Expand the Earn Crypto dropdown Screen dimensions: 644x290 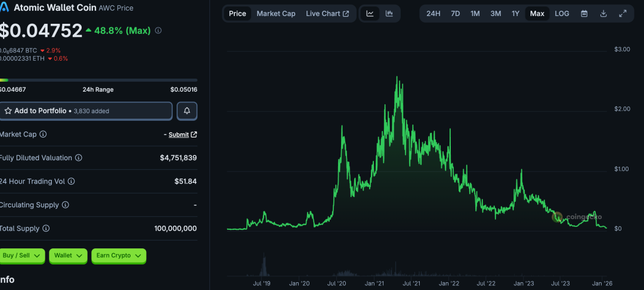pyautogui.click(x=119, y=255)
